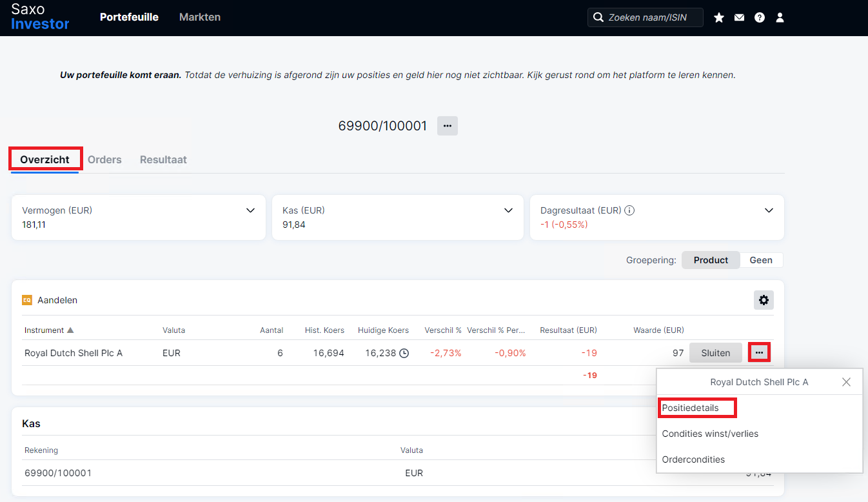Select Ordercondities menu entry
868x502 pixels.
693,459
